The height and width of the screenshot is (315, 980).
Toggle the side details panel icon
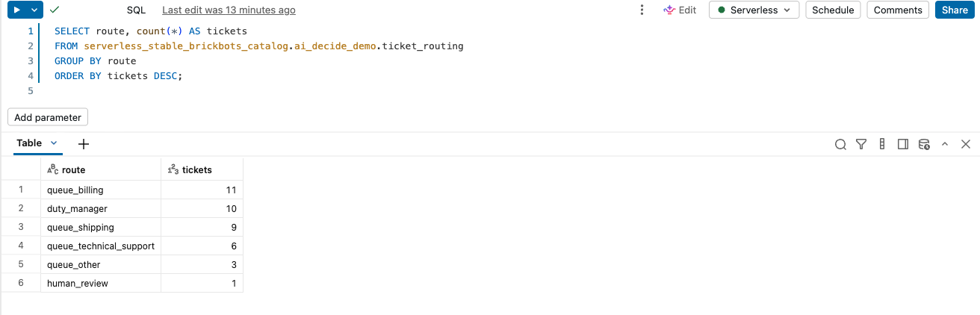[x=903, y=144]
